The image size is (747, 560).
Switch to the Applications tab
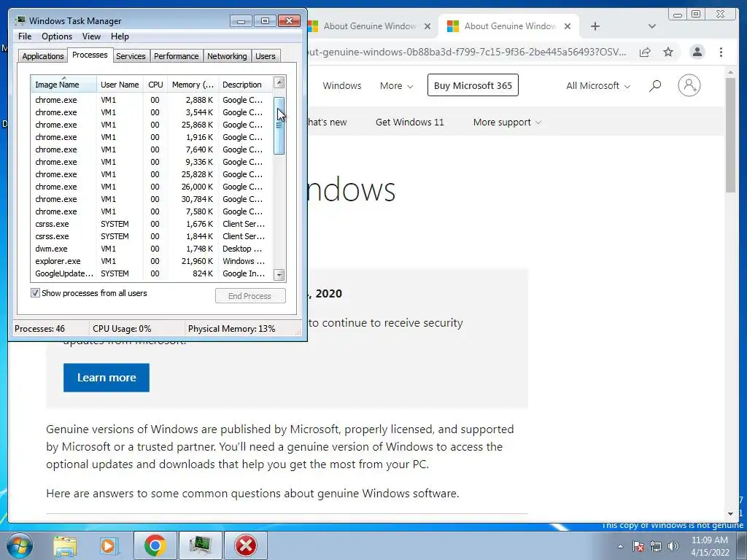[43, 56]
